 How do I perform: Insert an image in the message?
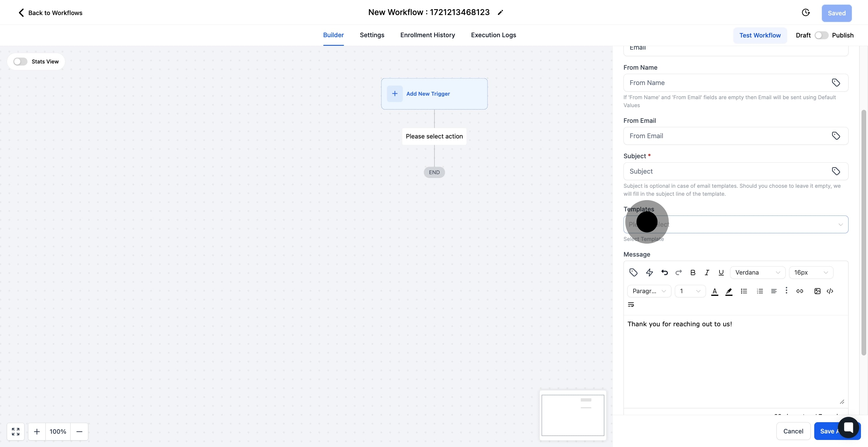coord(817,291)
